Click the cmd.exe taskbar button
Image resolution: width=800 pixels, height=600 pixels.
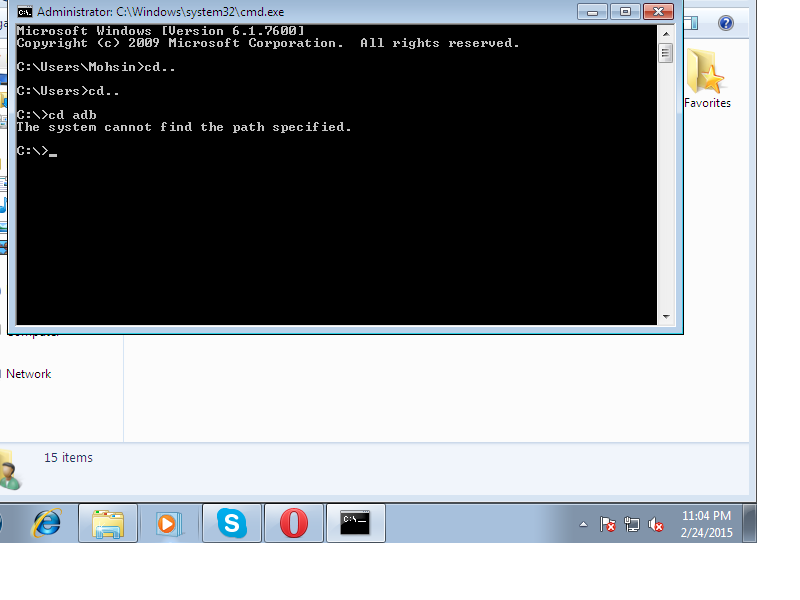tap(356, 523)
